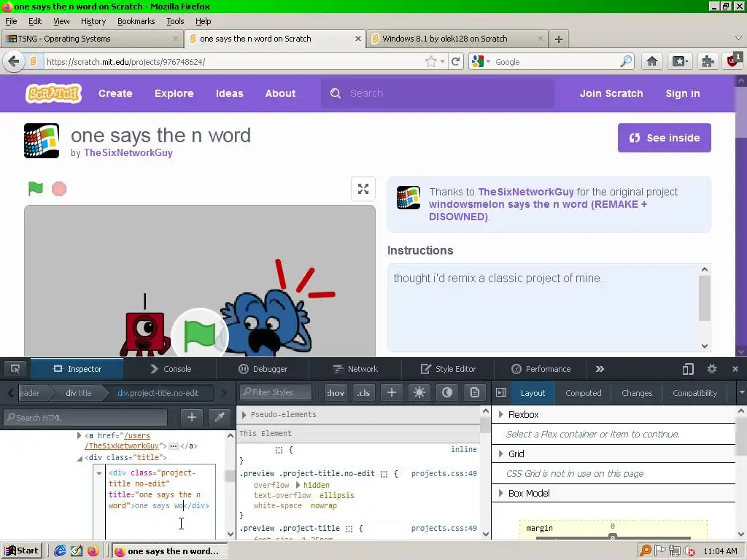Click the Scratch search field

click(438, 93)
